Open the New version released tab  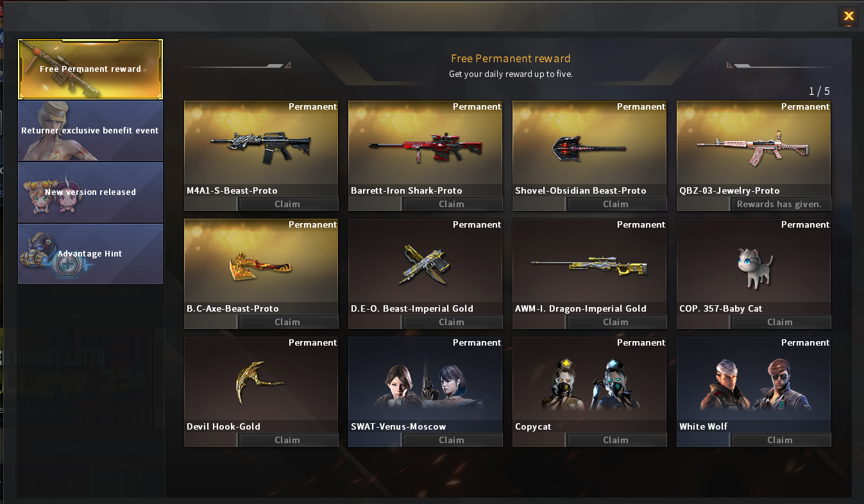90,192
